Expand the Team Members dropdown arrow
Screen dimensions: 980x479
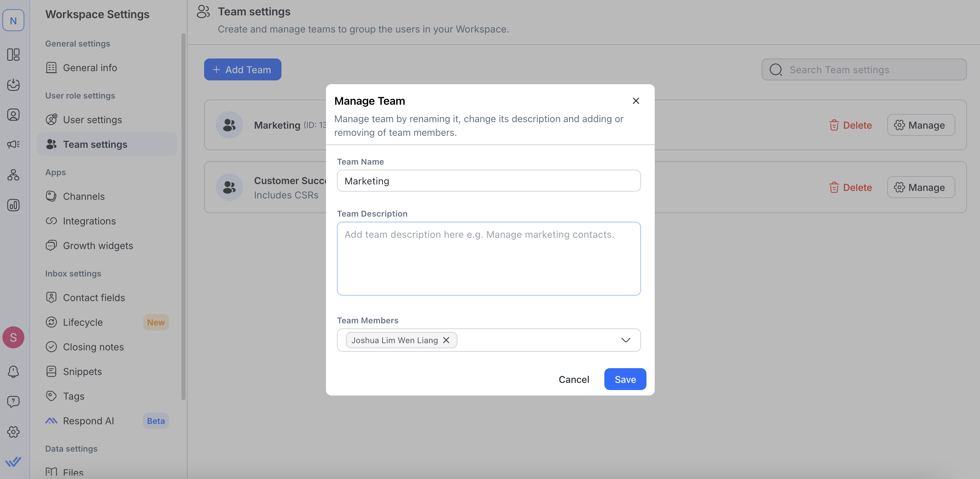coord(626,340)
